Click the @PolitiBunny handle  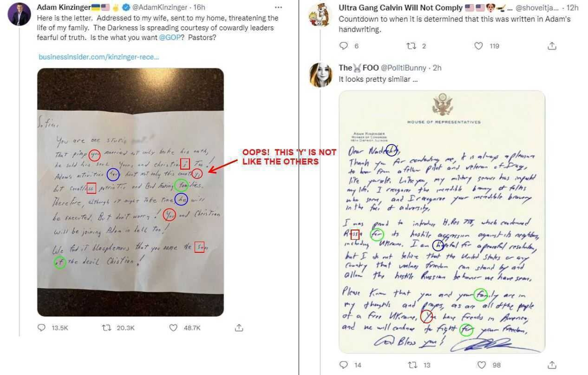coord(404,68)
